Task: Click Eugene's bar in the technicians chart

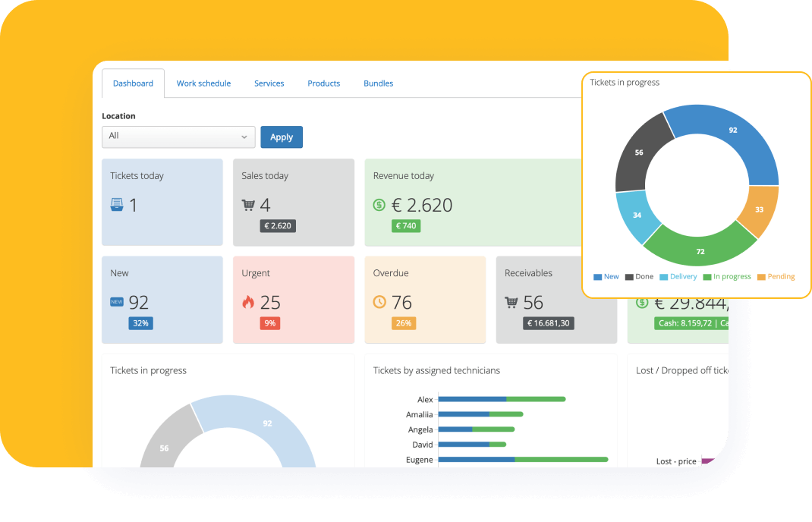Action: (524, 460)
